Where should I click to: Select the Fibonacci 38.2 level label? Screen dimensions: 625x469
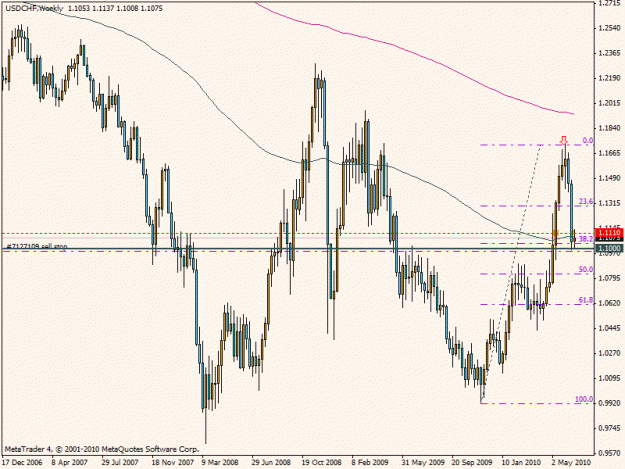click(586, 239)
